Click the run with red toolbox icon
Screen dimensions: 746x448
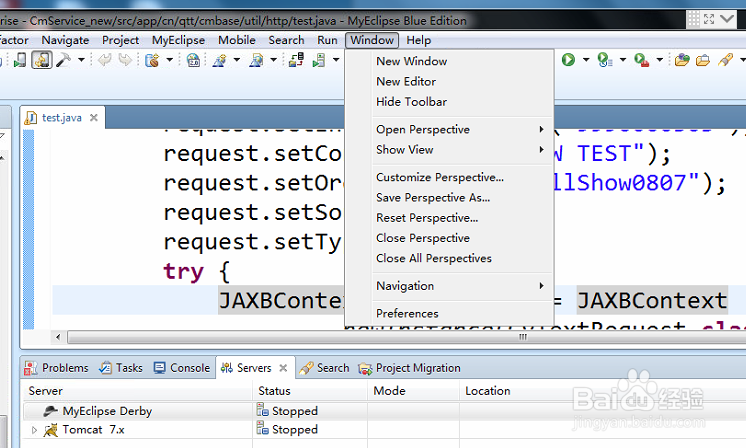641,60
